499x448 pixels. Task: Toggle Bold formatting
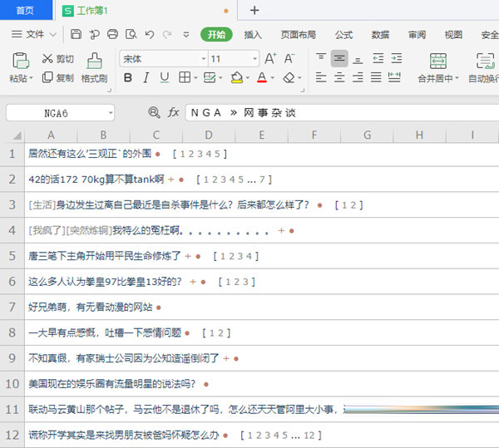point(127,78)
